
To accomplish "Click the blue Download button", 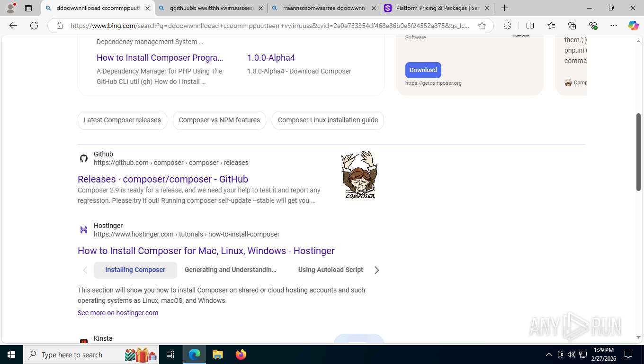I will tap(423, 70).
